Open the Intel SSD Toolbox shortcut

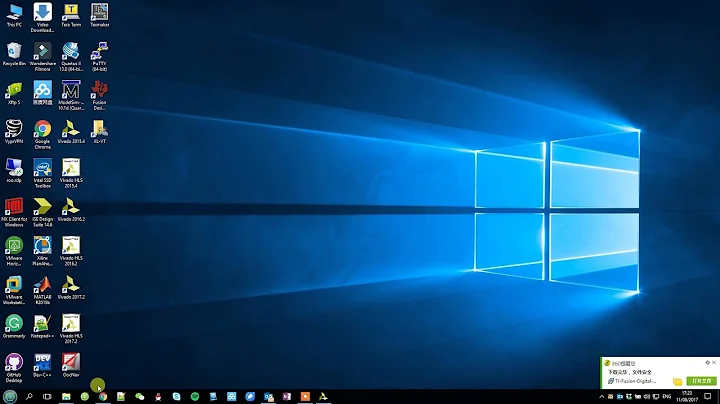pyautogui.click(x=42, y=174)
